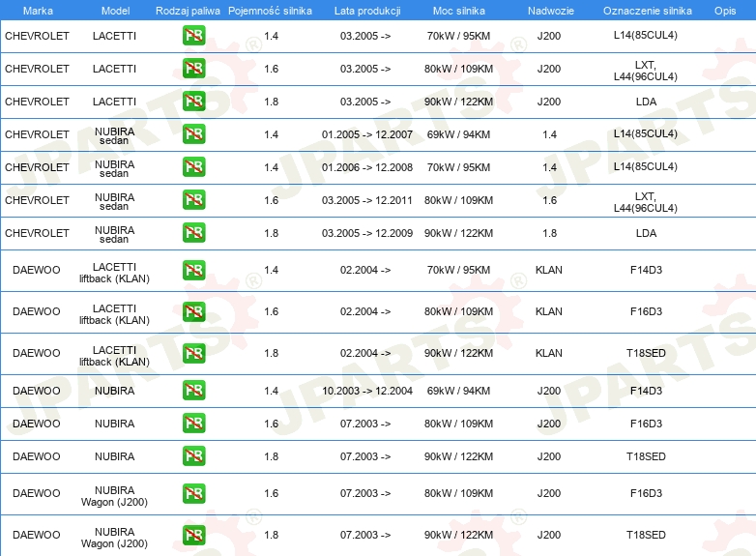Click fuel icon in Nubira Wagon T18SED row
The height and width of the screenshot is (556, 756).
pos(193,535)
